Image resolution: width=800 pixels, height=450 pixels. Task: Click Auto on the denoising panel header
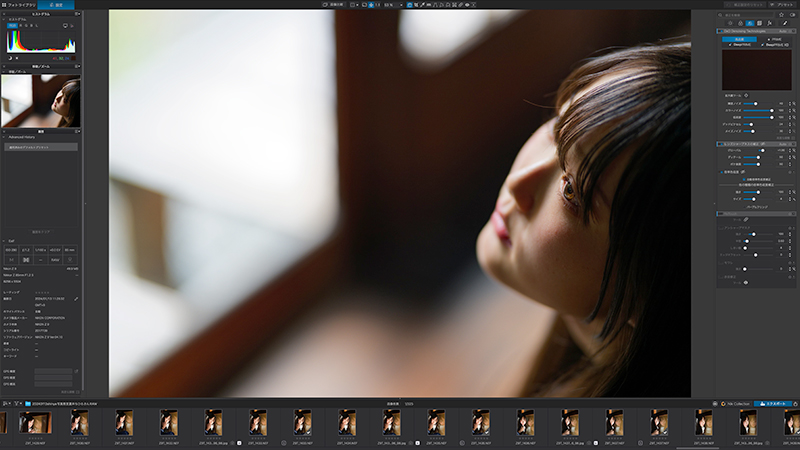[x=783, y=31]
